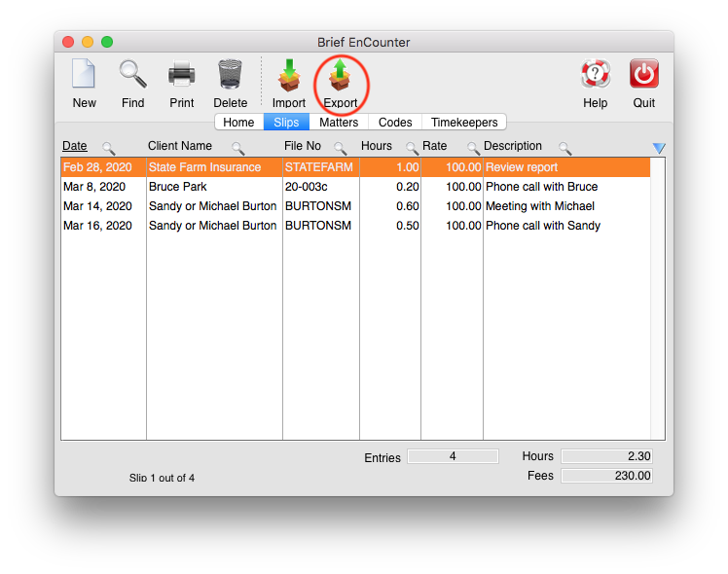728x574 pixels.
Task: Click the Rate column header
Action: pos(435,146)
